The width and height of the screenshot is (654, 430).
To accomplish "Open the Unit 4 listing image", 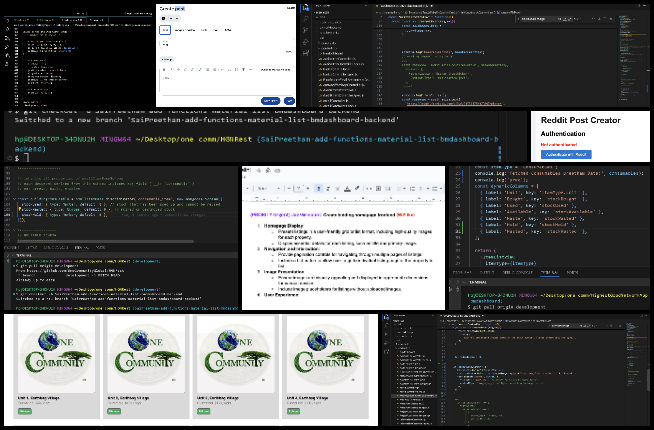I will (325, 354).
